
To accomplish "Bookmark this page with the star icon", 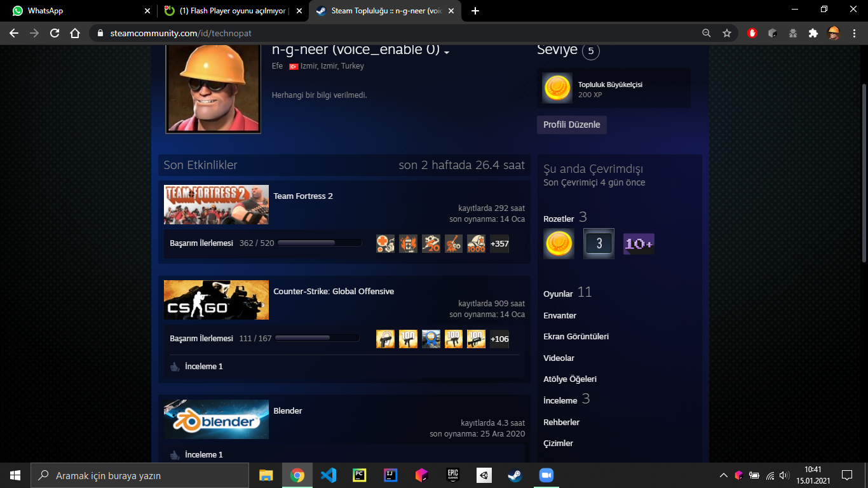I will tap(727, 33).
